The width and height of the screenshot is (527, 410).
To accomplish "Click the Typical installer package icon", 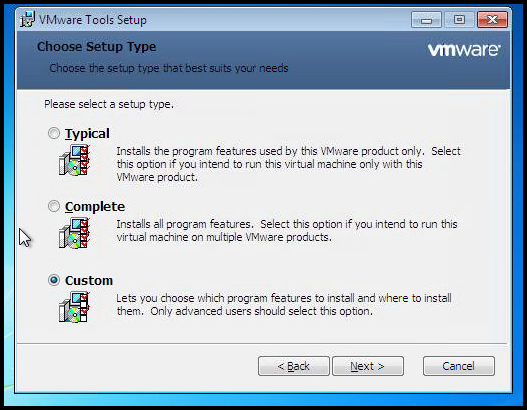I will click(x=74, y=160).
